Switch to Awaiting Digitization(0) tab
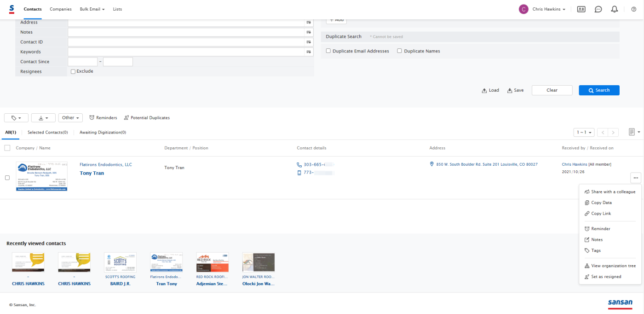This screenshot has height=314, width=644. coord(103,133)
